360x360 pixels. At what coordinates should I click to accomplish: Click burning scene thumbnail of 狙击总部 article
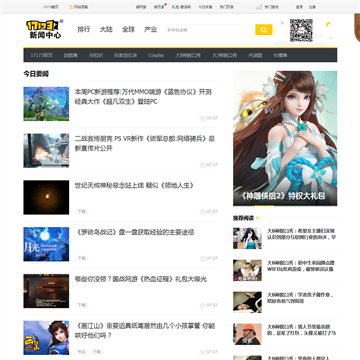[46, 151]
